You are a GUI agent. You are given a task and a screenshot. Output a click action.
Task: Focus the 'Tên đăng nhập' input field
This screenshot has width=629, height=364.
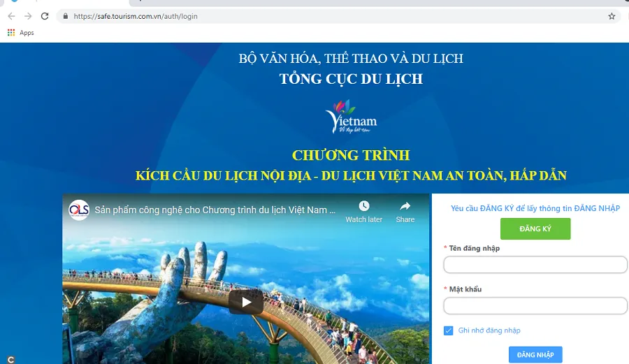tap(535, 265)
